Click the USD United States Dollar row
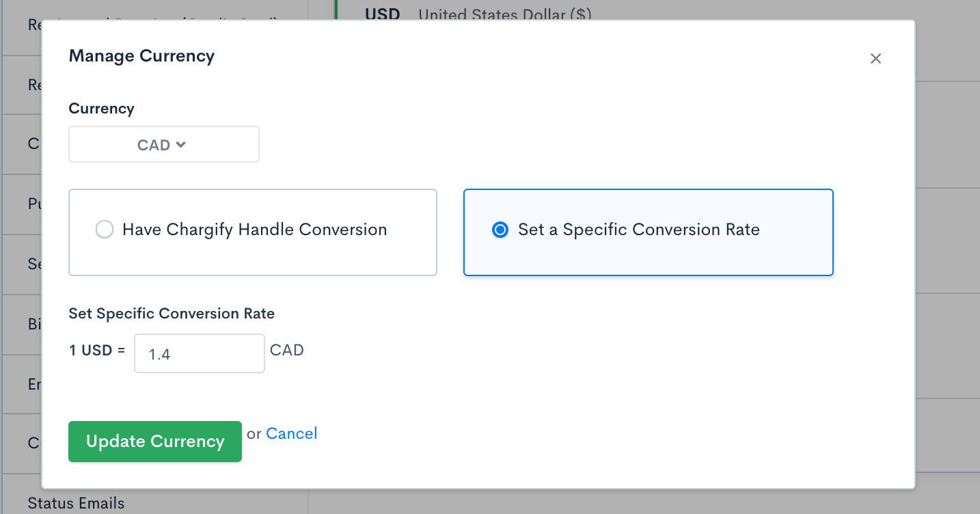The width and height of the screenshot is (980, 514). pos(478,14)
